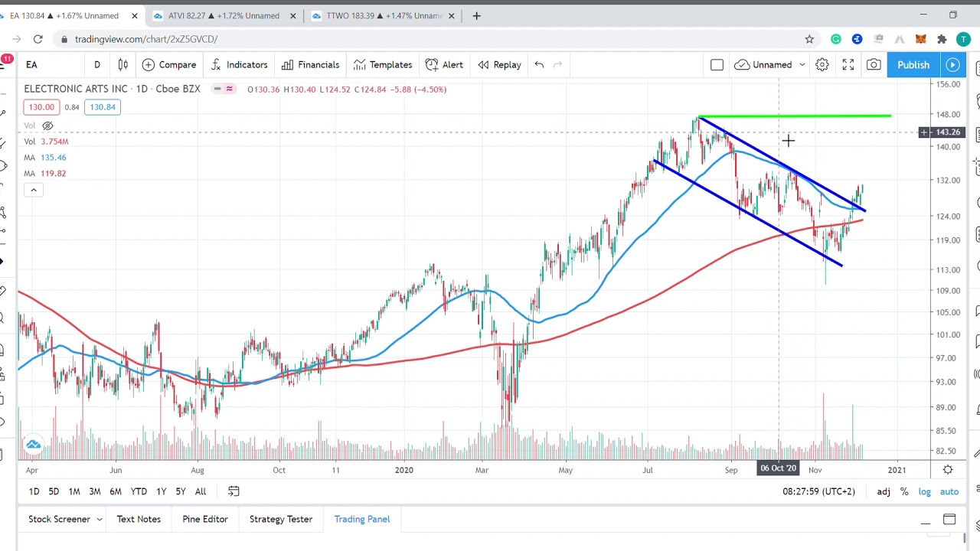The height and width of the screenshot is (551, 980).
Task: Open the browser profile avatar
Action: click(x=963, y=39)
